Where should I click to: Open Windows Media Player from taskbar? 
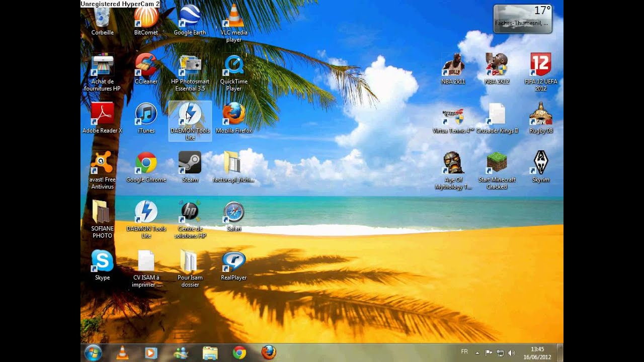[151, 352]
